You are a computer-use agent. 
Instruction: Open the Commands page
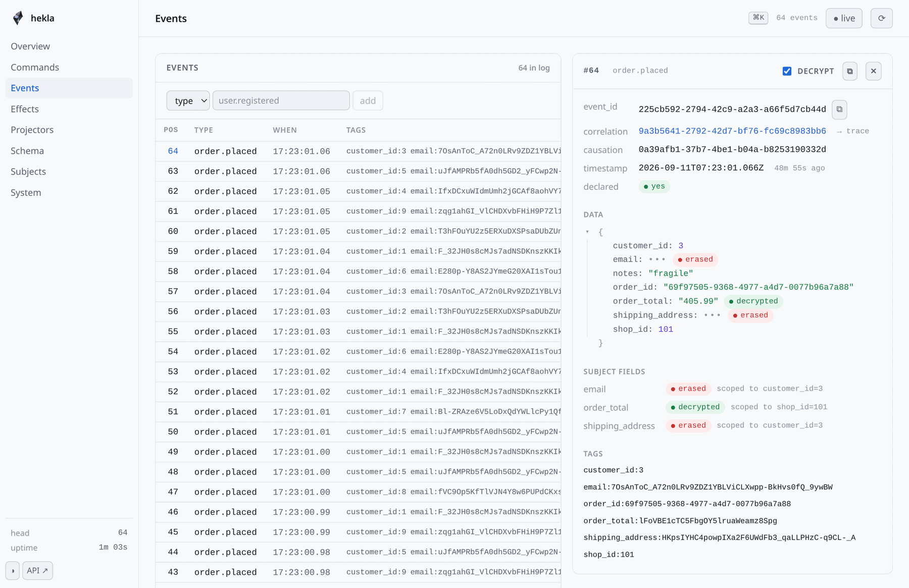tap(69, 67)
